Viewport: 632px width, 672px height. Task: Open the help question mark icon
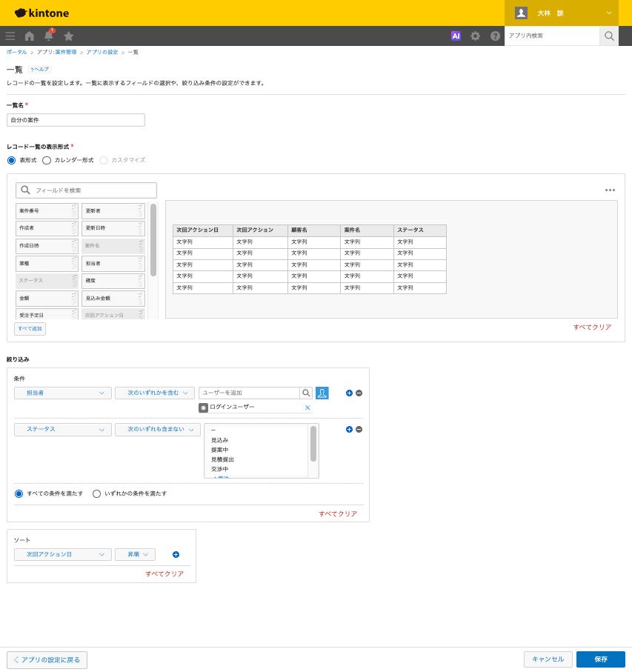point(495,36)
